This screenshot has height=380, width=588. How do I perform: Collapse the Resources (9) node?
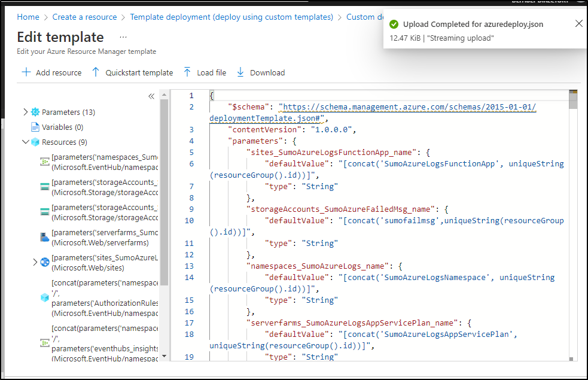25,142
